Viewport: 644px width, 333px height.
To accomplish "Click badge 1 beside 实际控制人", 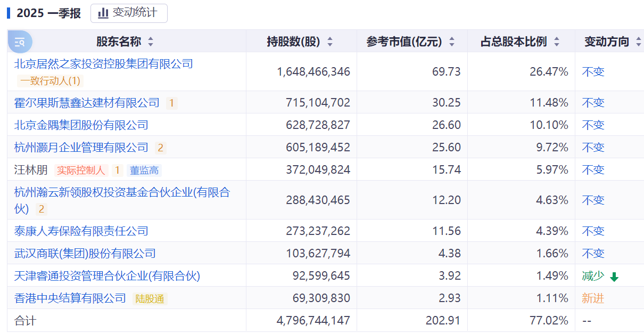I will (x=117, y=170).
